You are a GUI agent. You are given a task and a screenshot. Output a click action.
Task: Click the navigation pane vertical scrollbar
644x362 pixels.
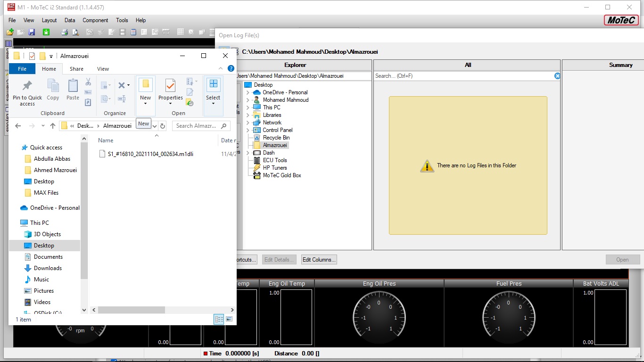pos(84,210)
